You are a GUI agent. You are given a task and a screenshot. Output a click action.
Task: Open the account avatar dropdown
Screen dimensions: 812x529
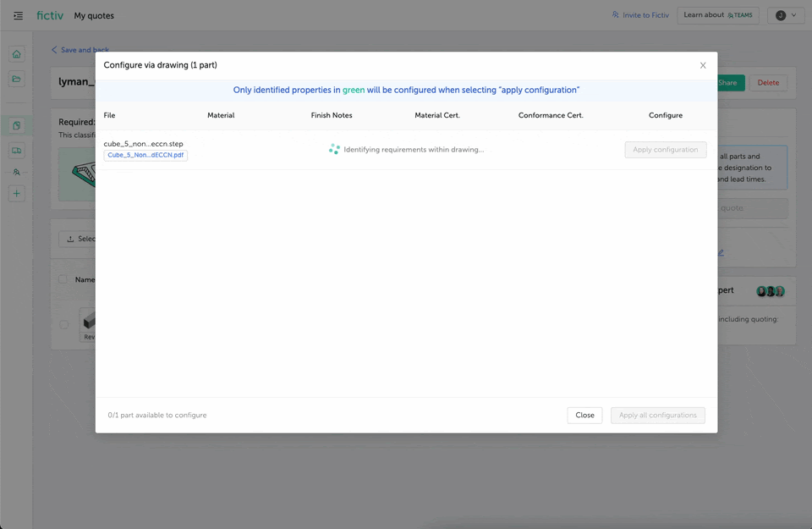(x=786, y=14)
